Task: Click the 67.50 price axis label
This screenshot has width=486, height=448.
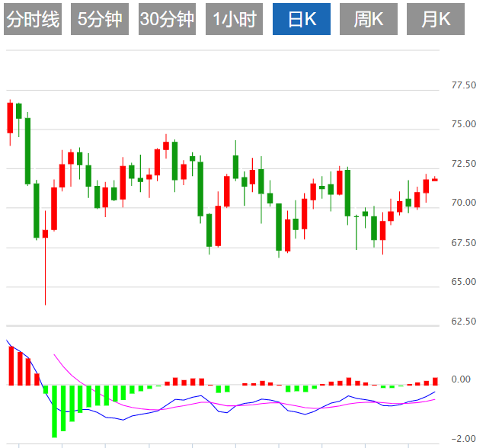Action: click(464, 243)
